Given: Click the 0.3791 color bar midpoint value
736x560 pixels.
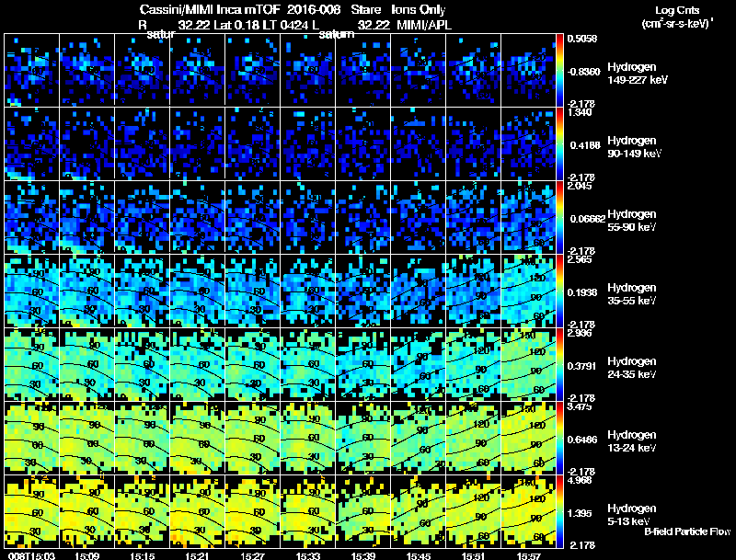Looking at the screenshot, I should [582, 366].
